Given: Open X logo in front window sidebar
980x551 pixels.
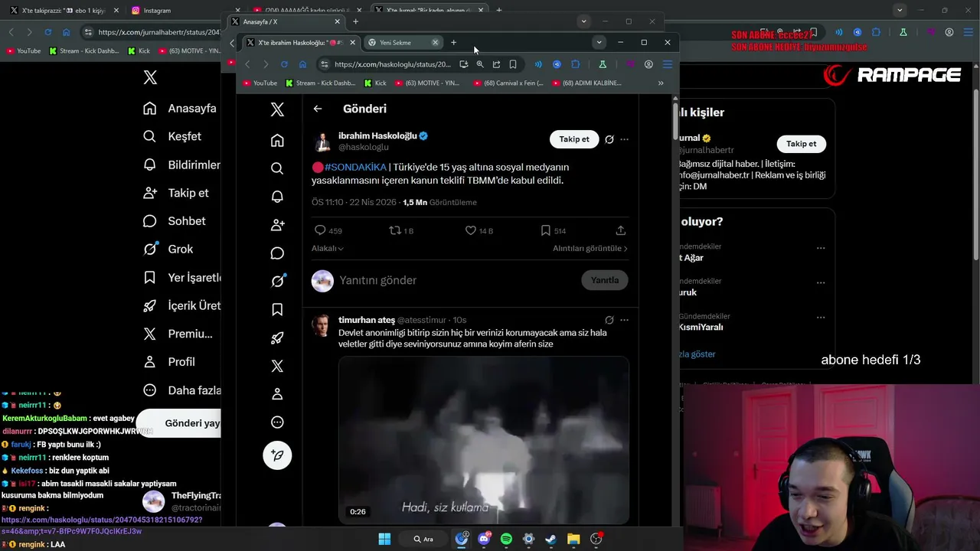Looking at the screenshot, I should click(x=277, y=109).
